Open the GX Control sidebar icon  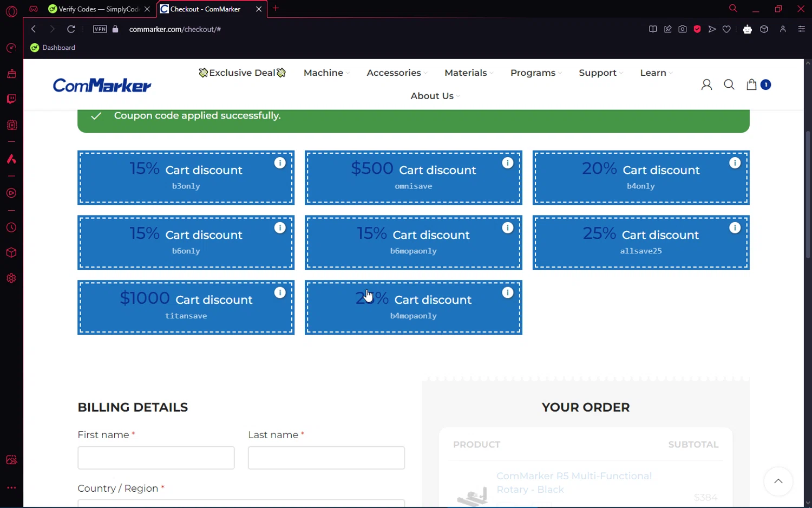[x=11, y=48]
